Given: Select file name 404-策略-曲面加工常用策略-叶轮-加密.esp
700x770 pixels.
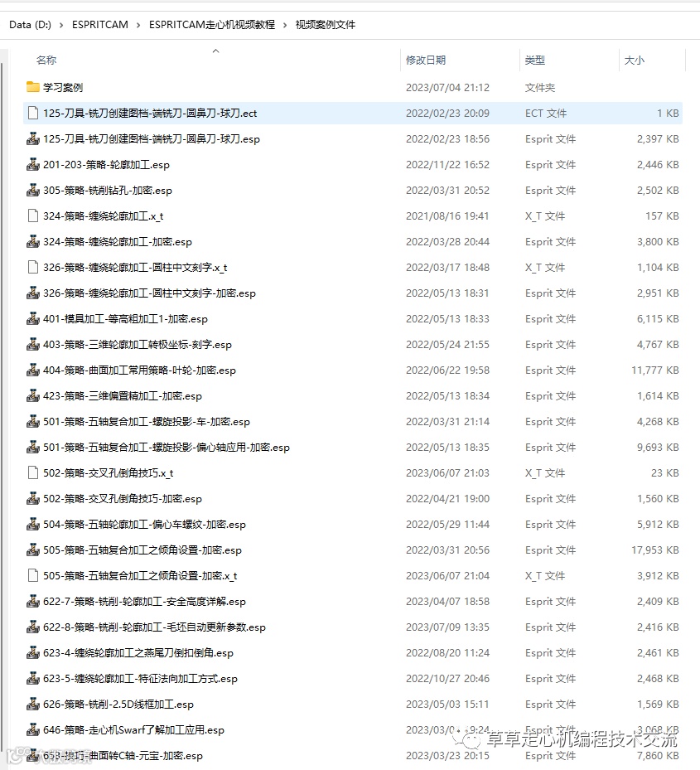Looking at the screenshot, I should 139,370.
